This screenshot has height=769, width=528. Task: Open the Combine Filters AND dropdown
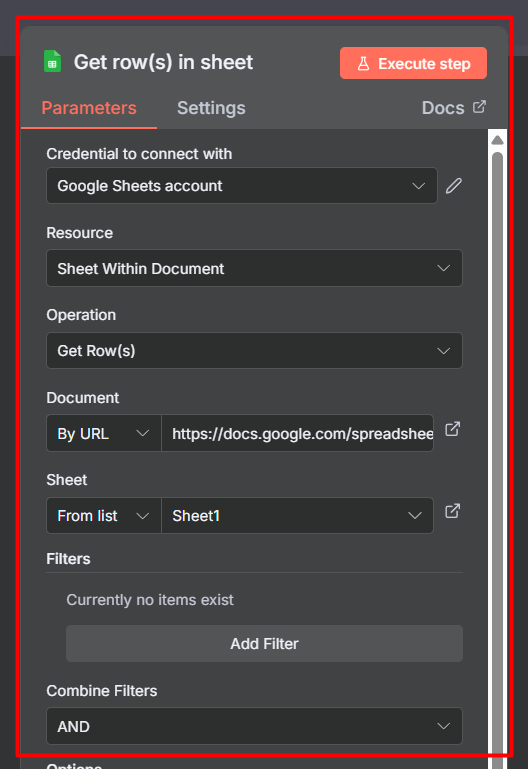coord(254,726)
